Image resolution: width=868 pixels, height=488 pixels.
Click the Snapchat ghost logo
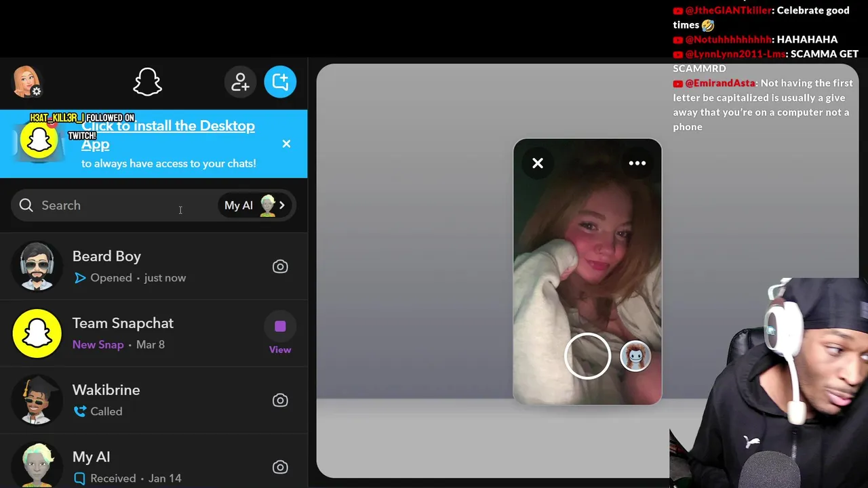pos(147,82)
